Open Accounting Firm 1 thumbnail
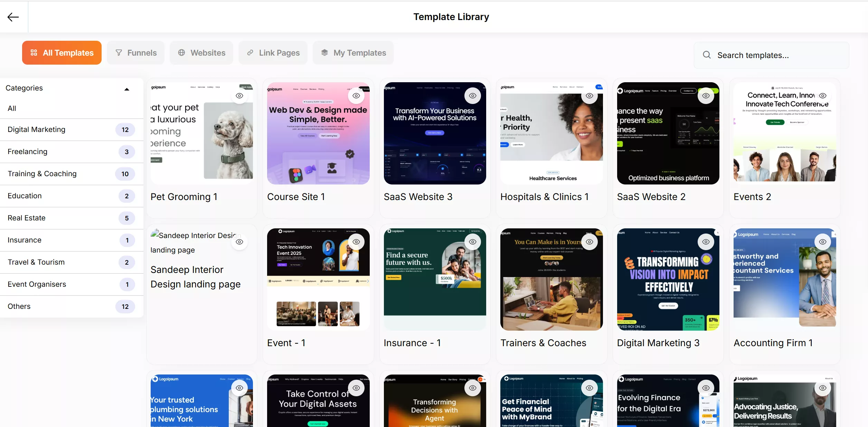The image size is (868, 427). 785,279
